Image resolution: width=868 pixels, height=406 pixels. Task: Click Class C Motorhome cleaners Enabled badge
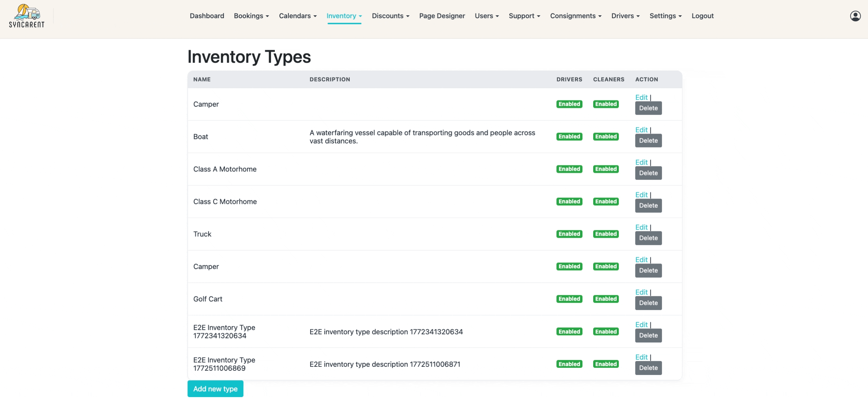pyautogui.click(x=606, y=201)
